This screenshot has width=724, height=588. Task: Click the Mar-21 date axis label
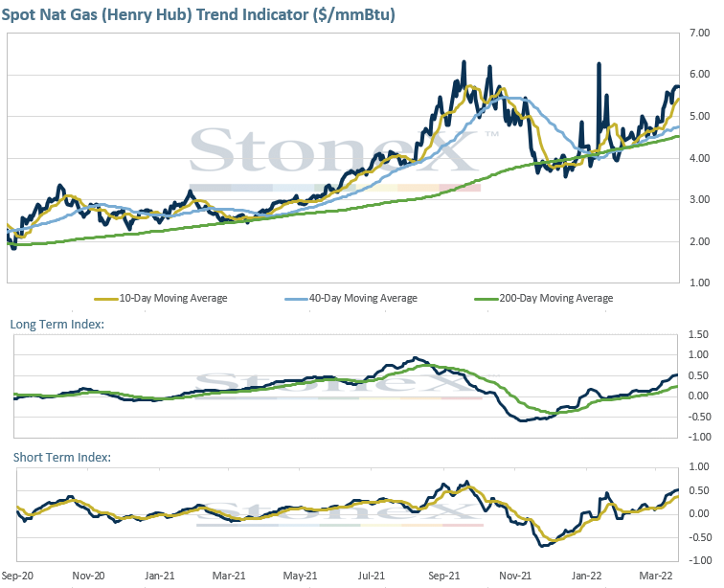coord(229,576)
